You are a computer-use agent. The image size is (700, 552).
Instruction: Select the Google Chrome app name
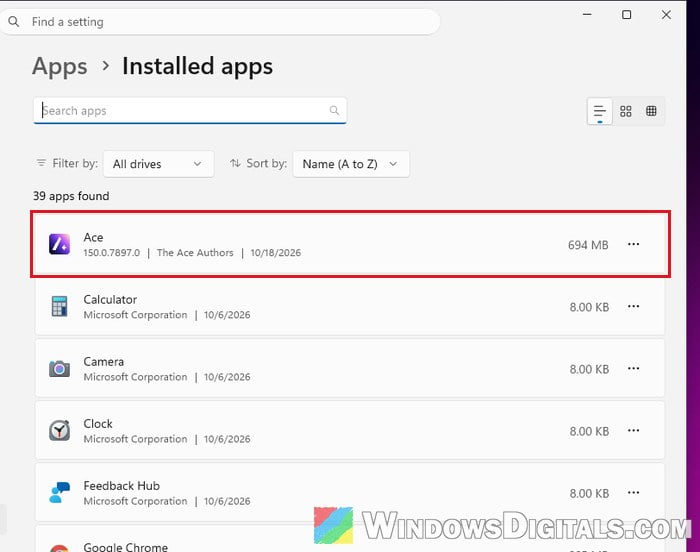(x=125, y=547)
